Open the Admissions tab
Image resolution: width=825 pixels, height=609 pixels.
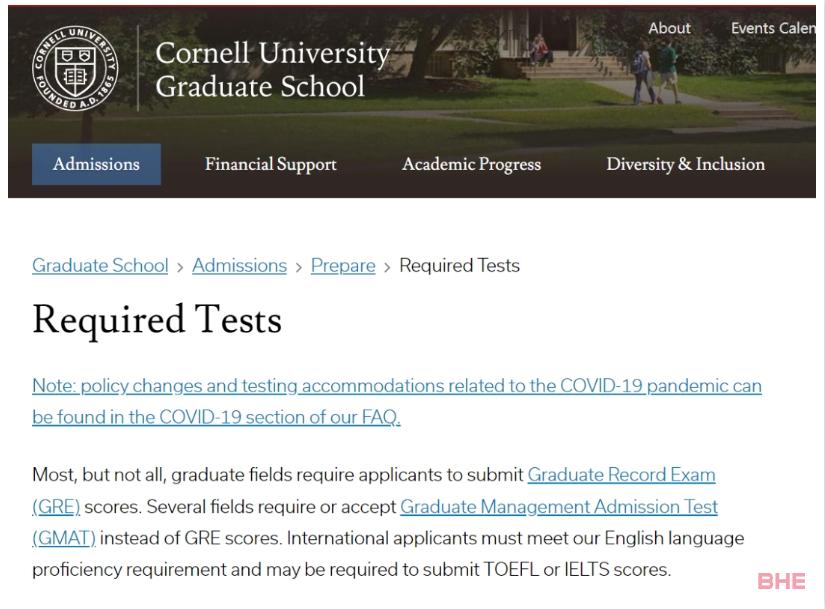96,164
